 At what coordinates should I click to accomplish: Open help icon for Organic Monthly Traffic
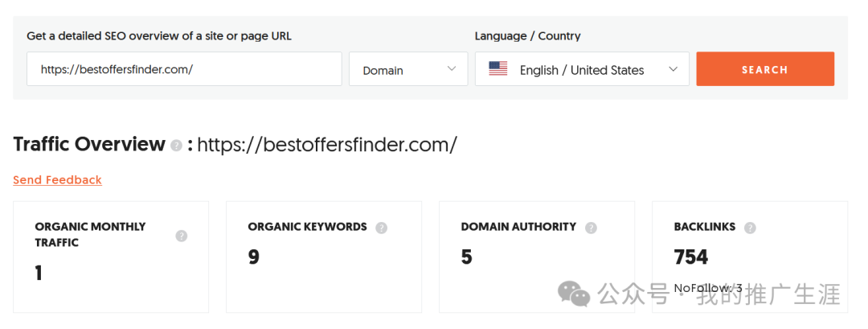tap(182, 236)
